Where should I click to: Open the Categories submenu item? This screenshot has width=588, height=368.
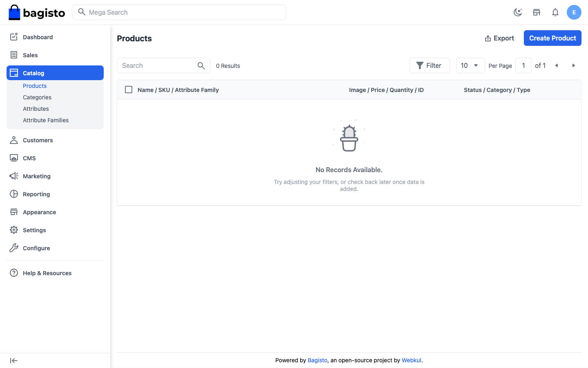coord(37,97)
